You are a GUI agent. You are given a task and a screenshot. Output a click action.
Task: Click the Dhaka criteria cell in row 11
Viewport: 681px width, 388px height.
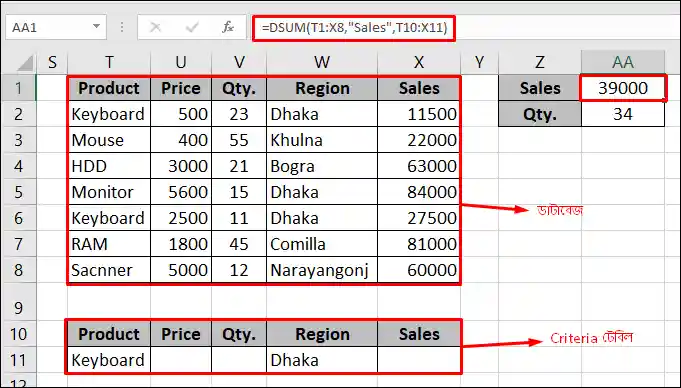point(322,360)
